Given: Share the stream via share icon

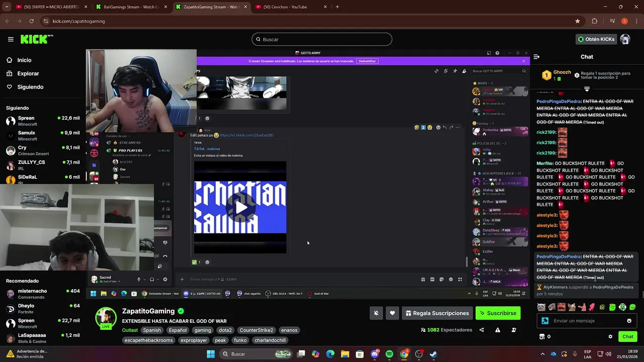Looking at the screenshot, I should [x=481, y=330].
